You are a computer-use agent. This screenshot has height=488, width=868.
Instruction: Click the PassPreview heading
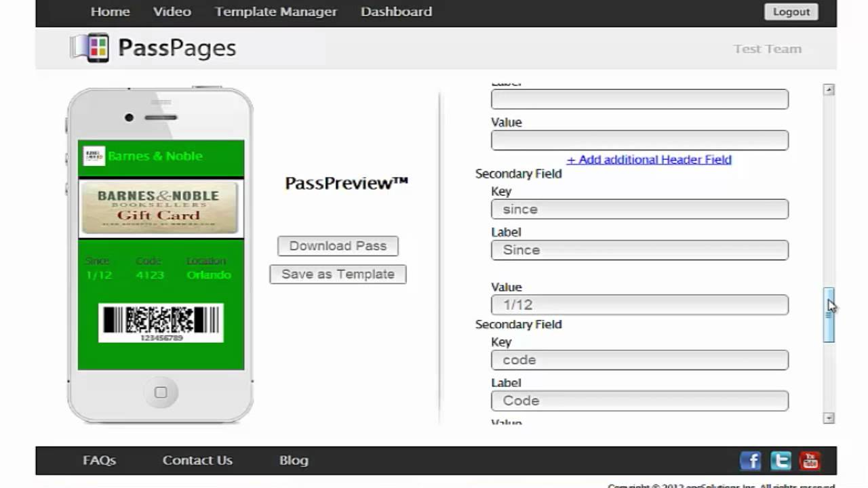(347, 183)
